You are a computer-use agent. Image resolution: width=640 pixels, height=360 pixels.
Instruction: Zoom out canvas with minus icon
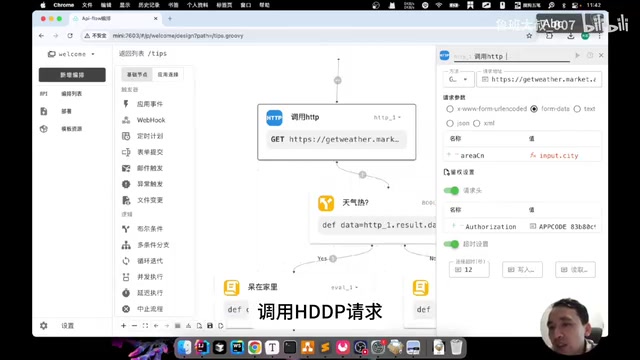point(134,326)
